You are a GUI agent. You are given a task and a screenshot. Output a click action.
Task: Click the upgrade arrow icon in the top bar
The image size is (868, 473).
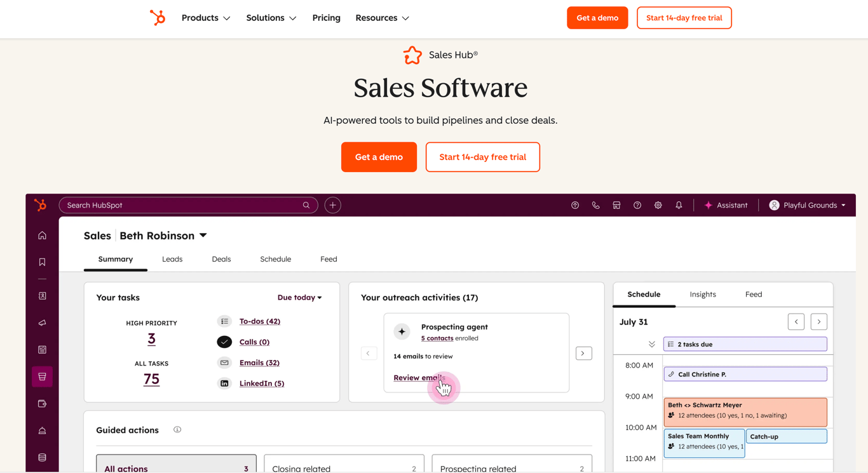[575, 205]
